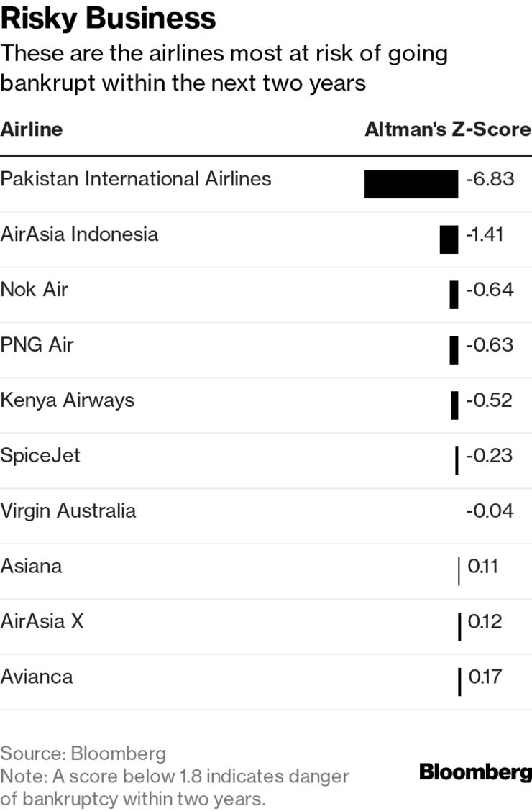Click the Pakistan International Airlines row label
Screen dimensions: 532x811
[x=135, y=179]
